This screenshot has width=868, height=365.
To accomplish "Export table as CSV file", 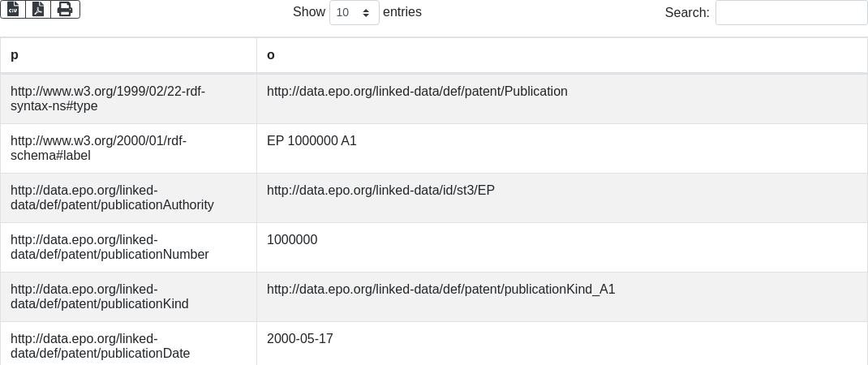I will [13, 10].
